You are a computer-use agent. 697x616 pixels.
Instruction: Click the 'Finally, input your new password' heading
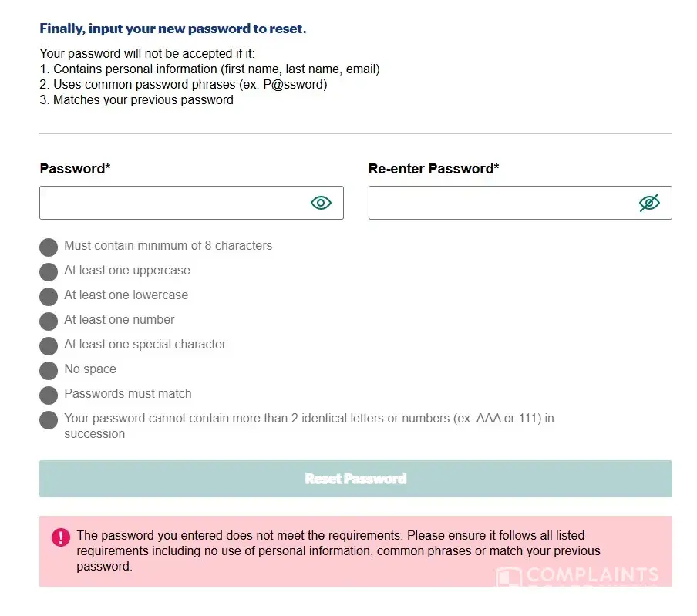click(x=173, y=29)
